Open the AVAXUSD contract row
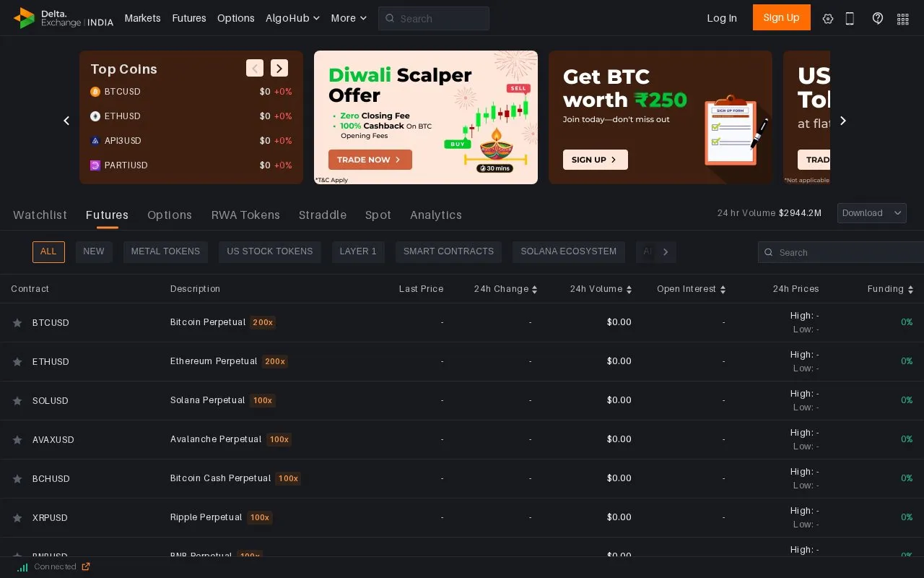The image size is (924, 578). (462, 439)
